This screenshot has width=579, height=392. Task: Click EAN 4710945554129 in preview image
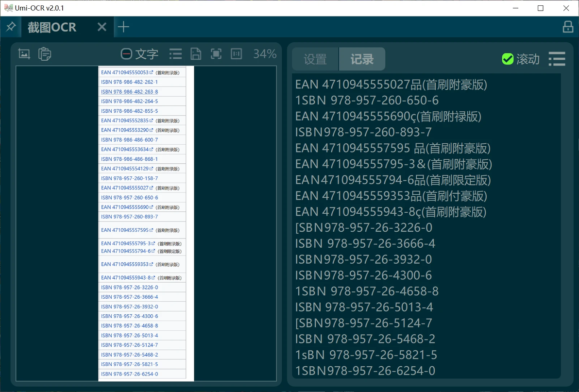(x=125, y=169)
